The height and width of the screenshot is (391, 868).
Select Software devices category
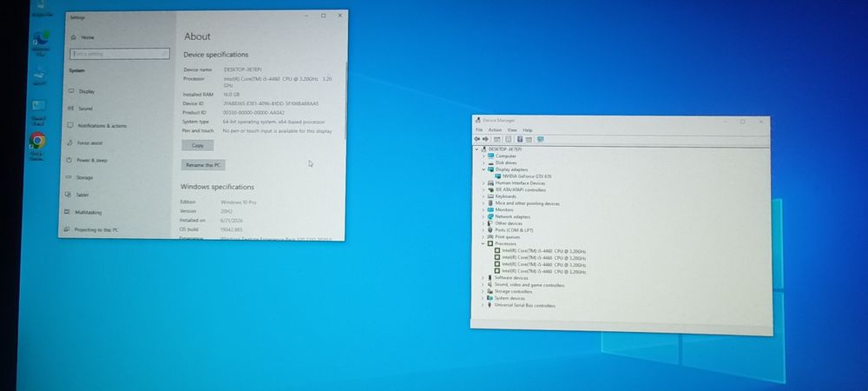tap(507, 278)
